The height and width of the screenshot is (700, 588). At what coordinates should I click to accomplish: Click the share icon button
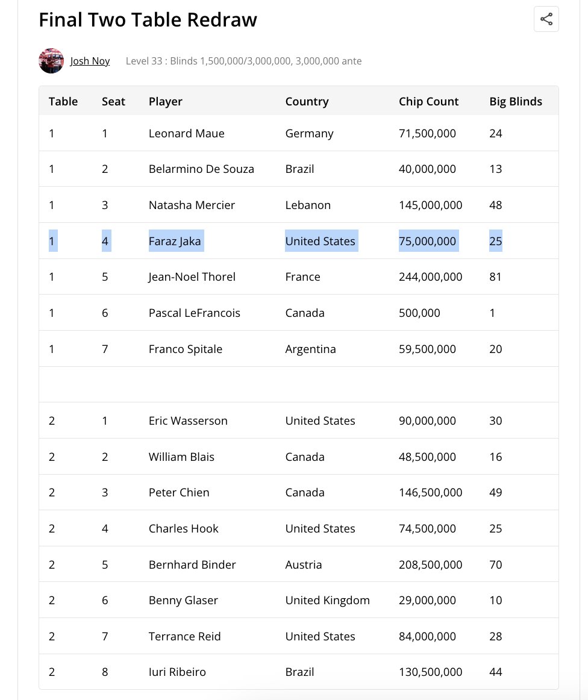(546, 19)
